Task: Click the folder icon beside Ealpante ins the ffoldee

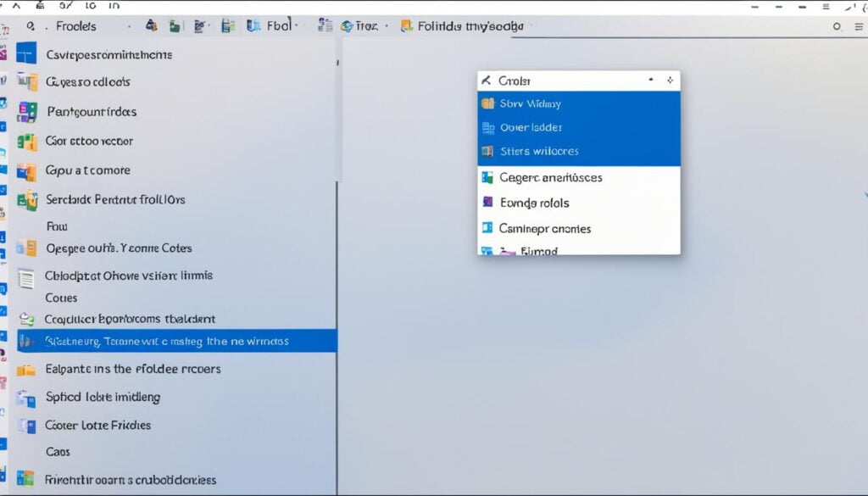Action: pos(25,370)
